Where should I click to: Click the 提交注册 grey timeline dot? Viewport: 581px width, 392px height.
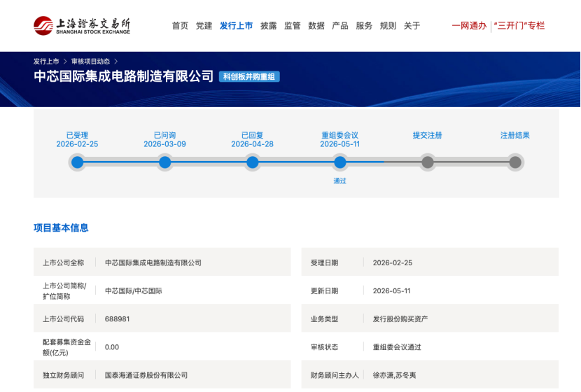[428, 162]
